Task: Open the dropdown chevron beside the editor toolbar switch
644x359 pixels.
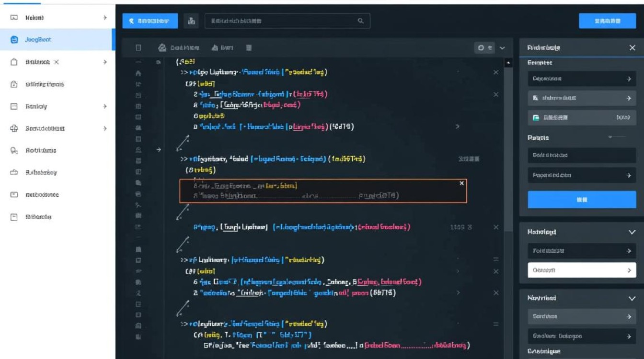Action: (x=502, y=48)
